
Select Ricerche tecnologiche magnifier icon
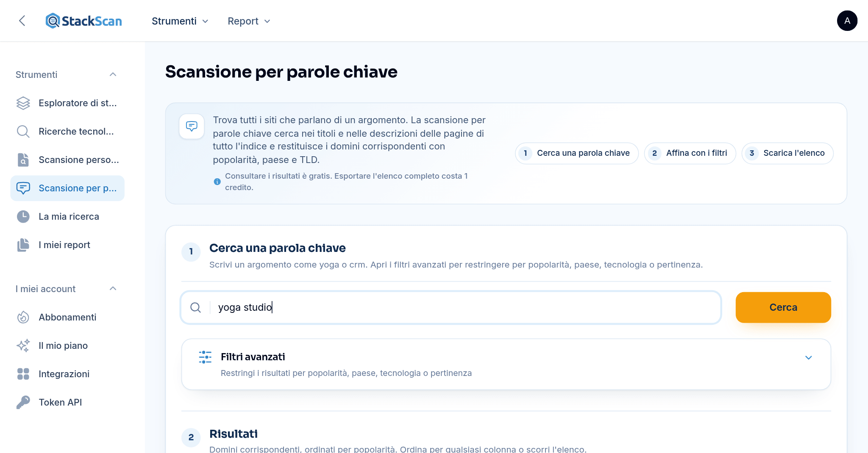point(23,131)
